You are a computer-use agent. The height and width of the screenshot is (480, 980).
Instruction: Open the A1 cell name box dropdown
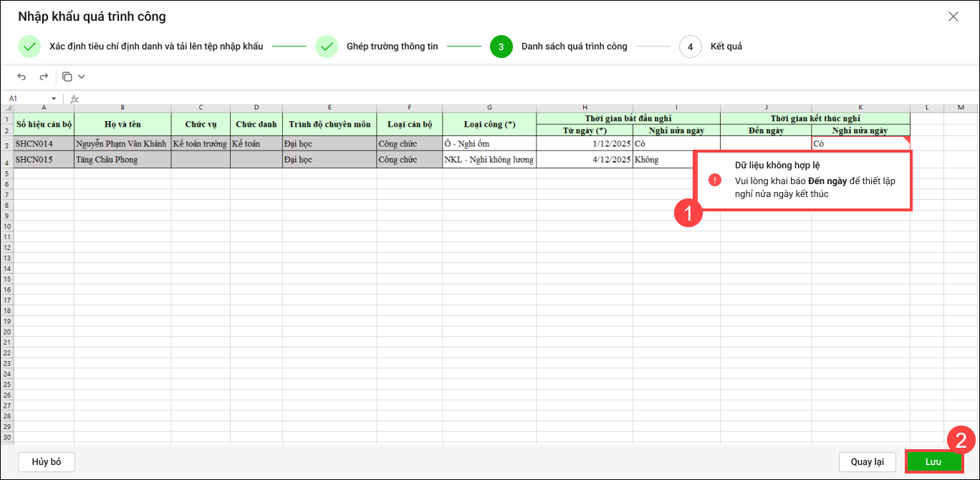[54, 99]
